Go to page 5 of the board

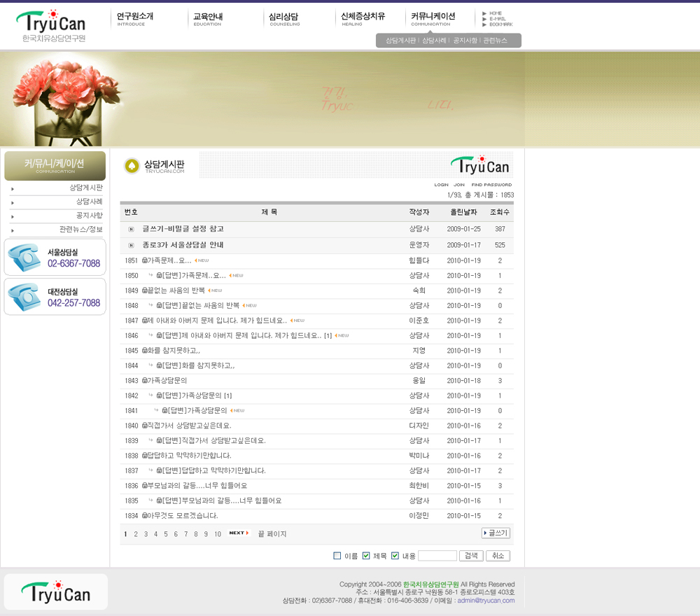tap(166, 534)
